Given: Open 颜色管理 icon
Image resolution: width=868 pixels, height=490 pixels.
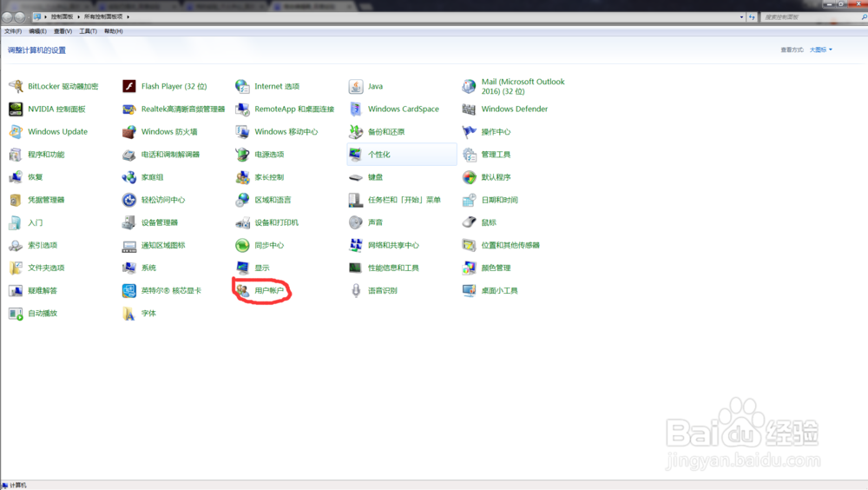Looking at the screenshot, I should (469, 268).
